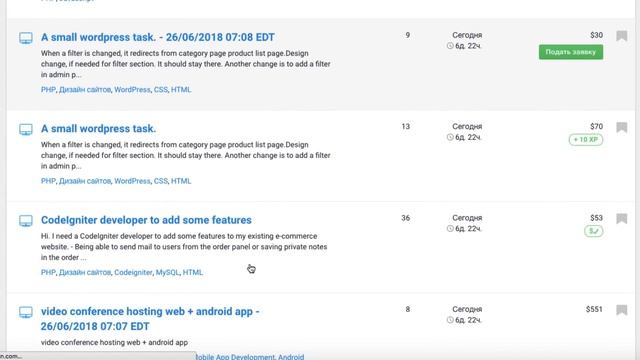Select HTML tag in the $30 wordpress task
This screenshot has width=640, height=360.
coord(181,89)
